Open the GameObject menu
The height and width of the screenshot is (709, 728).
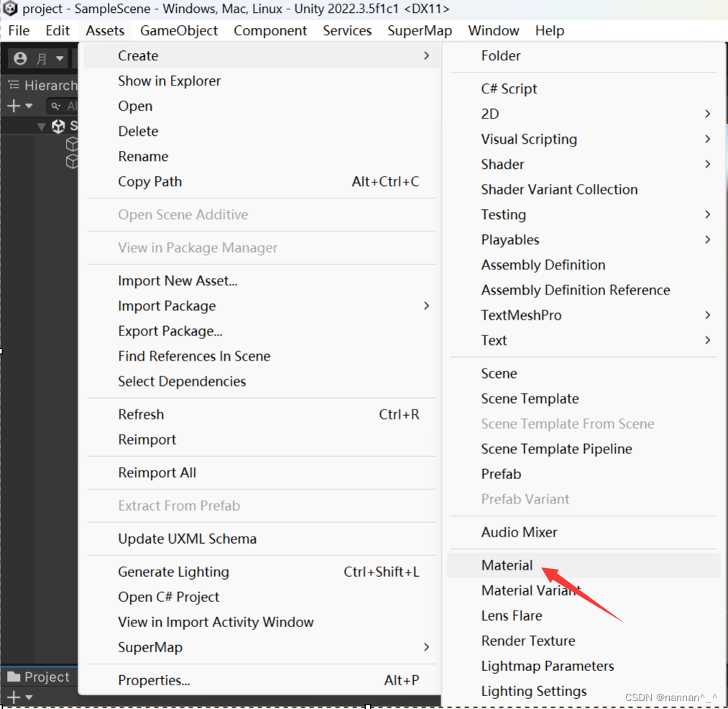point(179,31)
